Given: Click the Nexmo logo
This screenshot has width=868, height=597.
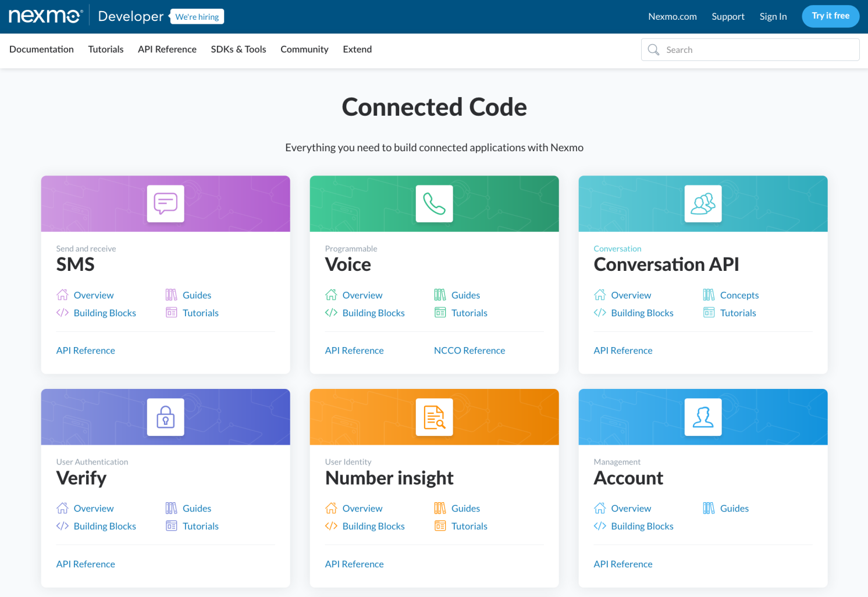Looking at the screenshot, I should pos(46,16).
